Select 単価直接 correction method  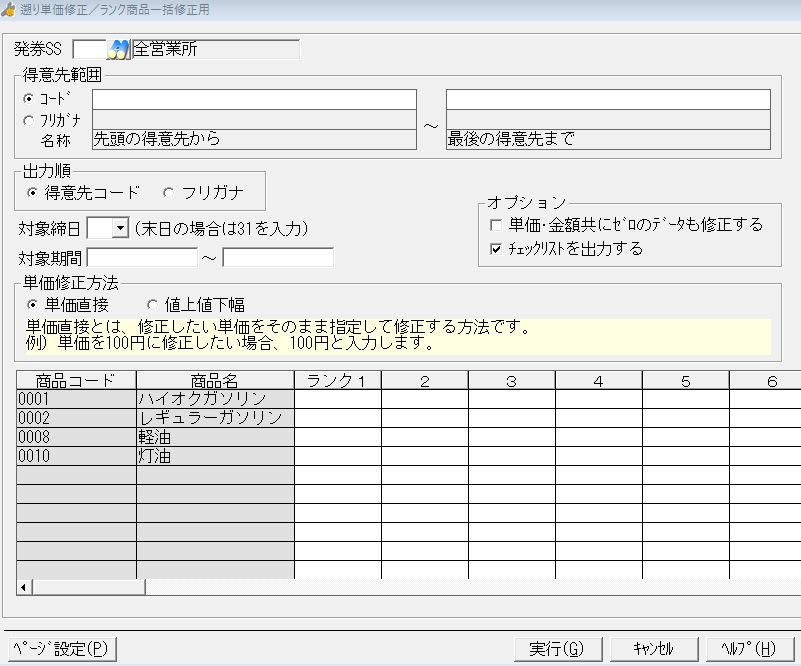click(33, 305)
